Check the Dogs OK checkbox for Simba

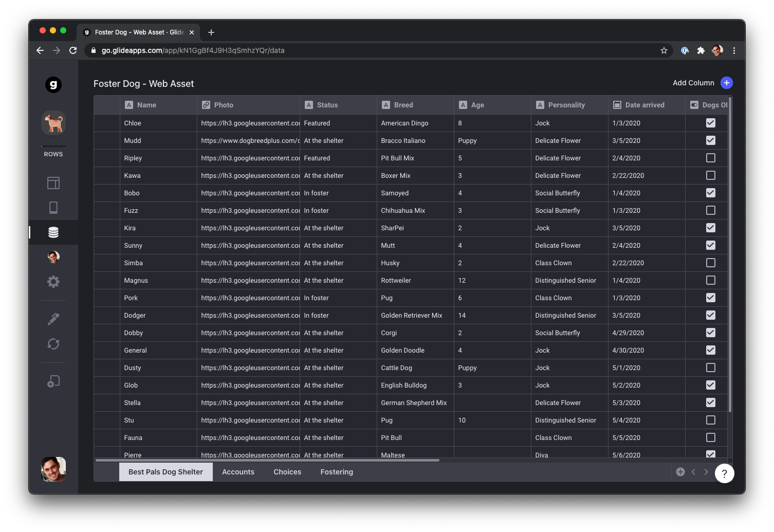711,263
